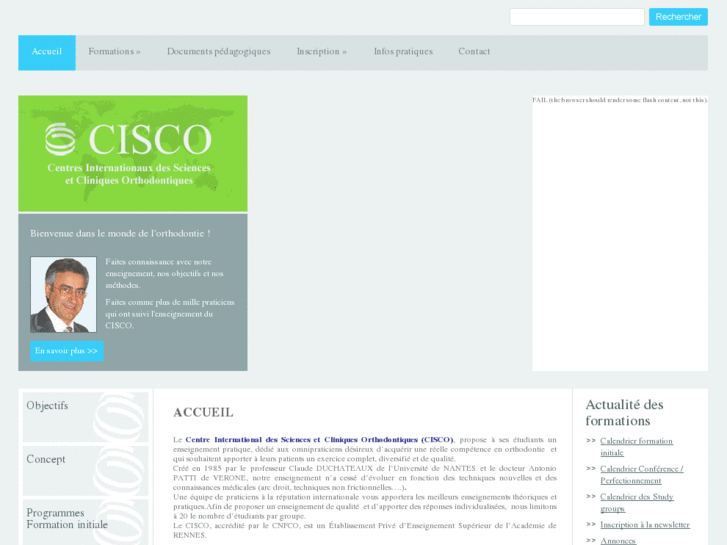
Task: Open Calendrier Conférence / Perfectionnement link
Action: coord(642,474)
